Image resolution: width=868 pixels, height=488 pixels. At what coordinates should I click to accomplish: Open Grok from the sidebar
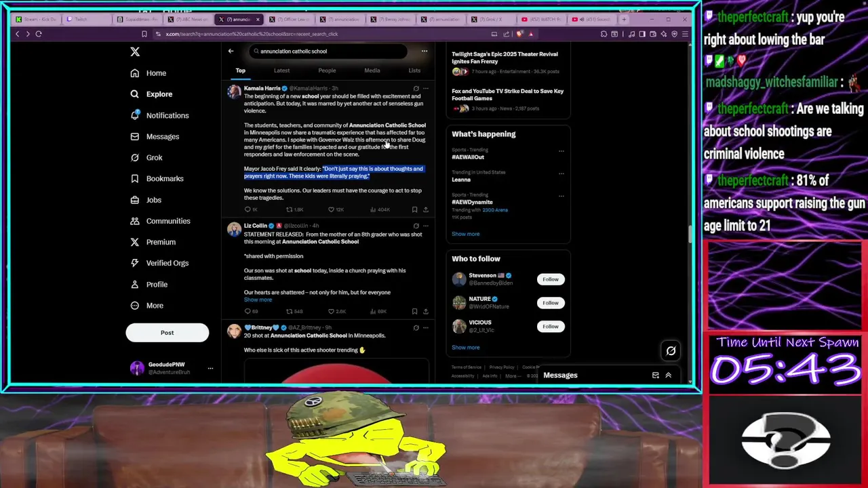(x=146, y=157)
